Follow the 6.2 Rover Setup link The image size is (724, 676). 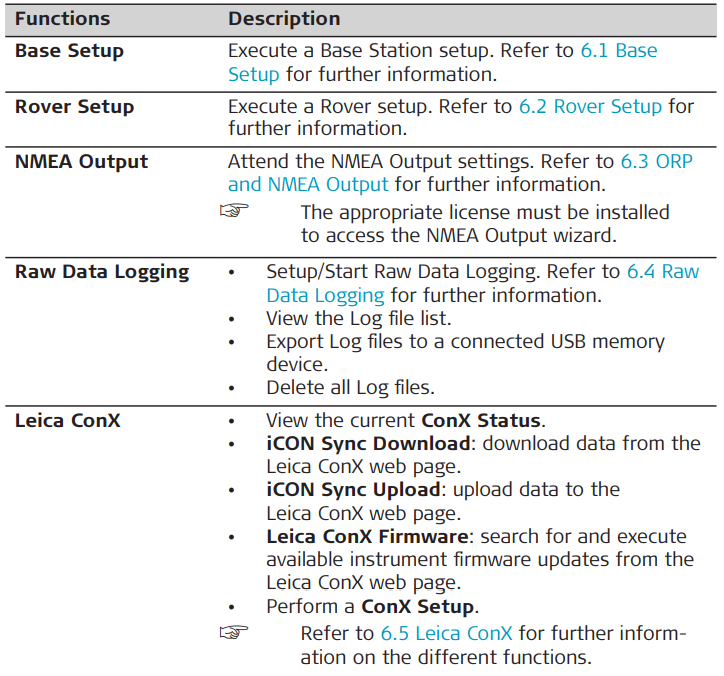click(590, 107)
